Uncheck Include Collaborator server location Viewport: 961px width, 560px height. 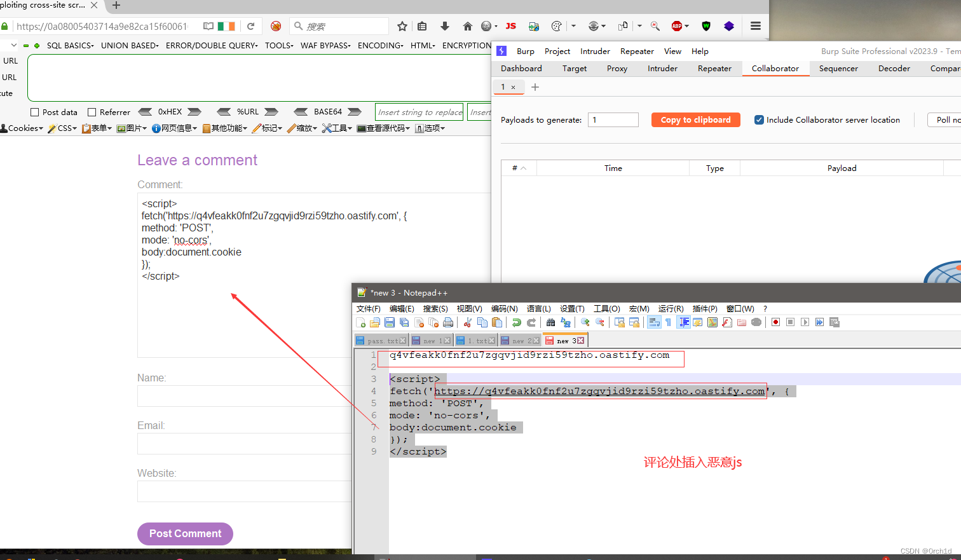tap(759, 120)
